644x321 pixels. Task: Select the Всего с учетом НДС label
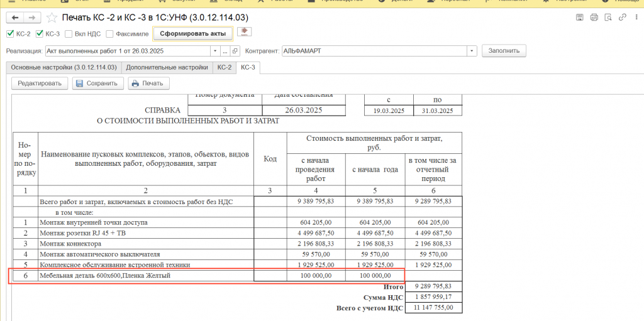click(370, 307)
